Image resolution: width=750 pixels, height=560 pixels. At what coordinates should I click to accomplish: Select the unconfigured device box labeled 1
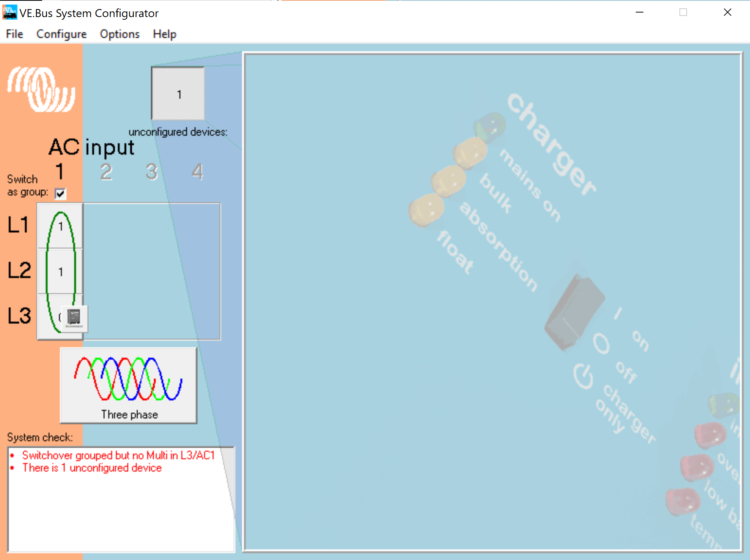click(x=178, y=94)
